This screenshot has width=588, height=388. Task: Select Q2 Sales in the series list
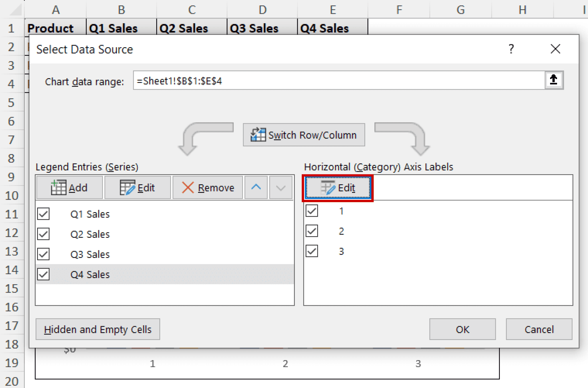[90, 234]
